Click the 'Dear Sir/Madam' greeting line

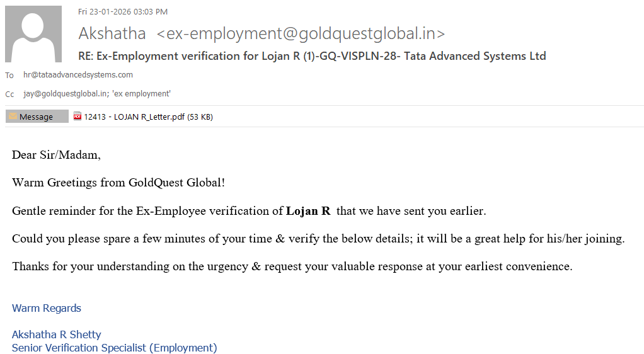point(56,155)
